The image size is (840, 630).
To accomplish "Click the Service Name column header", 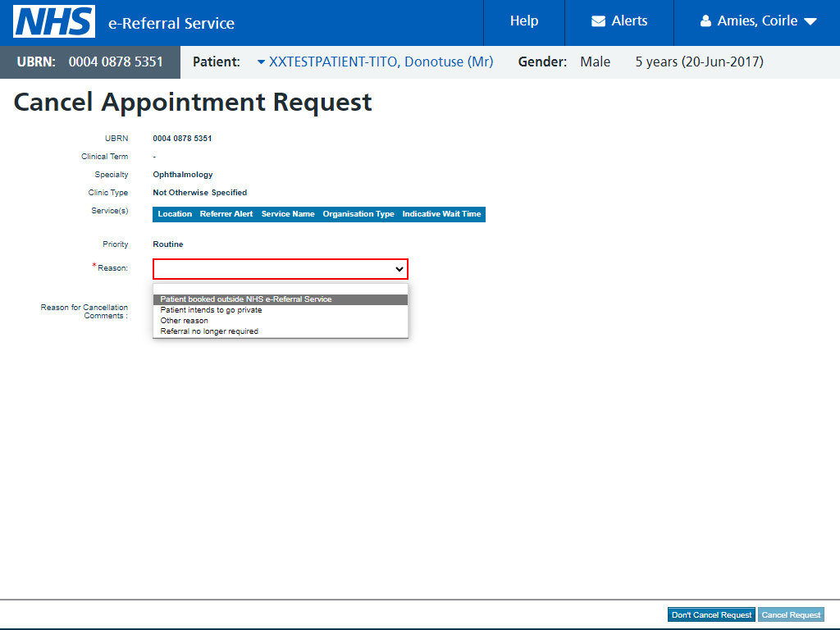I will [x=288, y=214].
